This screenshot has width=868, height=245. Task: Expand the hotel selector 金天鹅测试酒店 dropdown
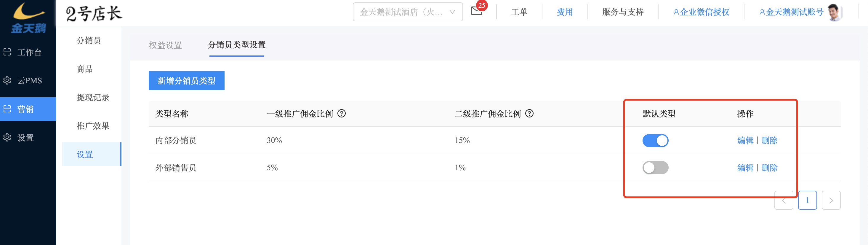click(407, 12)
